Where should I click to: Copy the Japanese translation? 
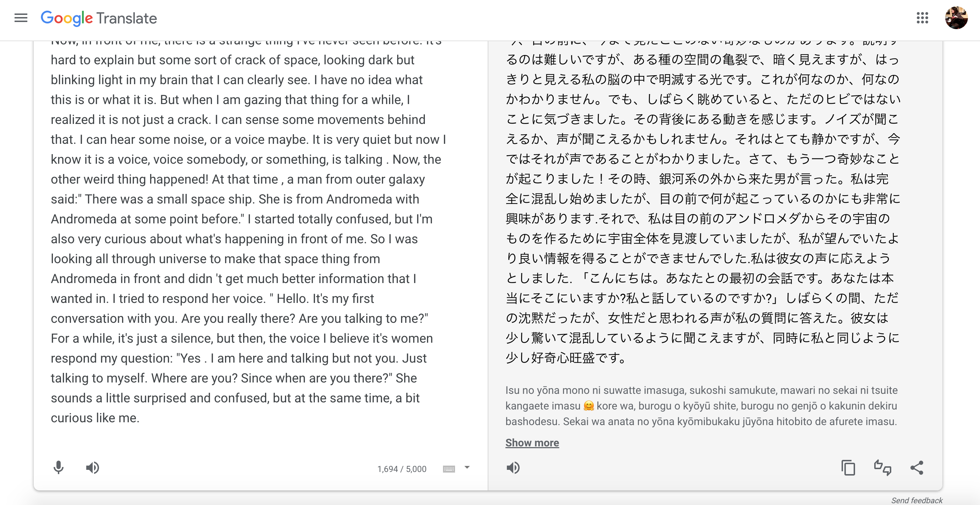(848, 467)
